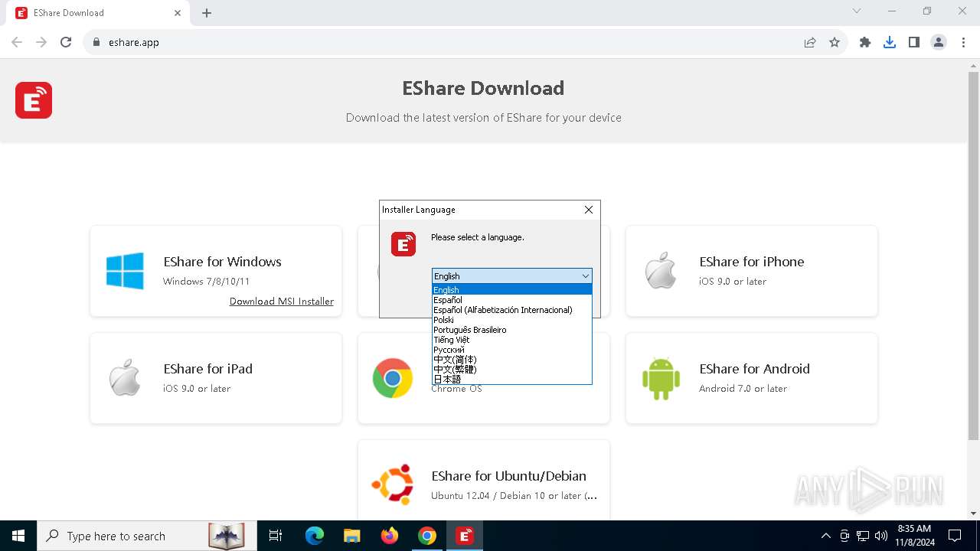980x551 pixels.
Task: Open the Chrome profile avatar
Action: tap(939, 42)
